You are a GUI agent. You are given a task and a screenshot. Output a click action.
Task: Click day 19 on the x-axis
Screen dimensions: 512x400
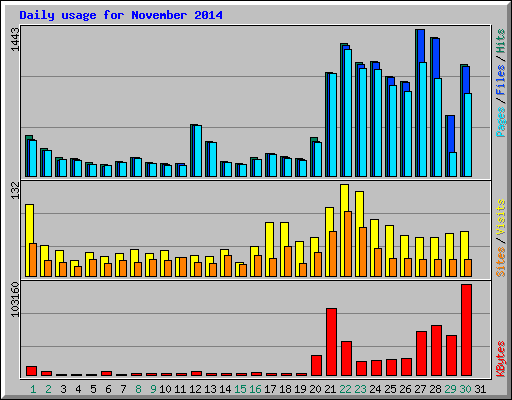300,389
